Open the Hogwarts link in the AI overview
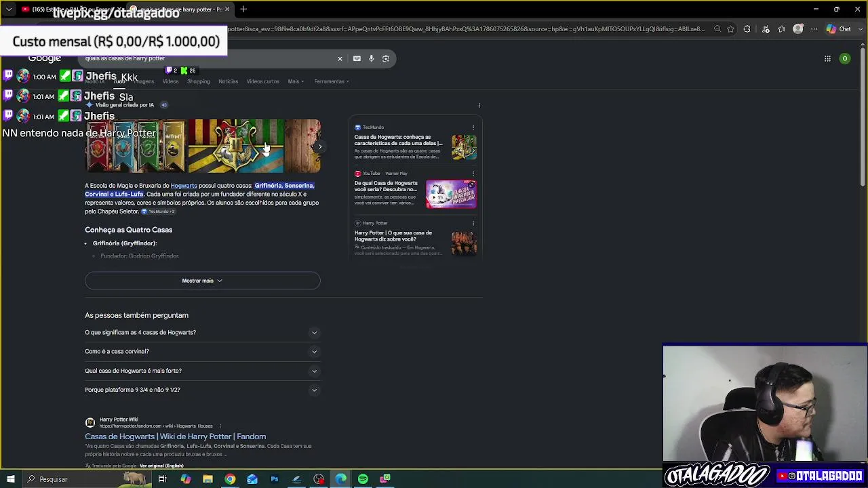Screen dimensions: 868x488 coord(184,186)
